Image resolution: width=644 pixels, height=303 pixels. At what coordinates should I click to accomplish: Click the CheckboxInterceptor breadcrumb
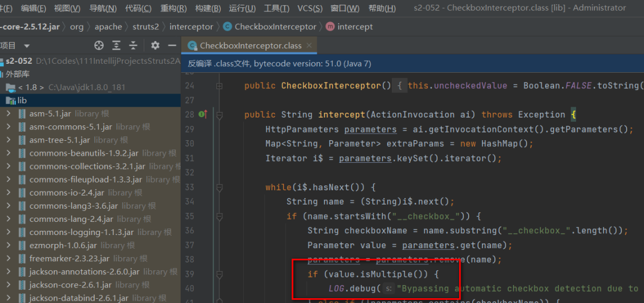[x=270, y=27]
